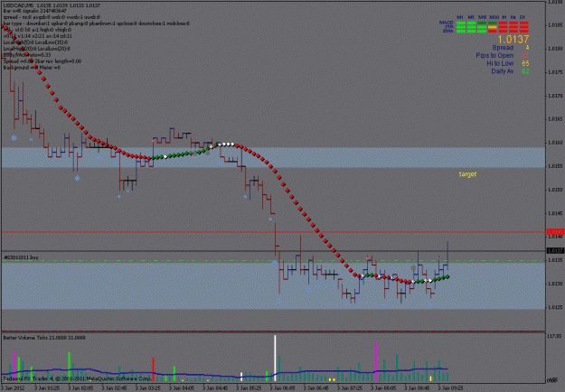This screenshot has width=565, height=392.
Task: Click the black 1.0137 current price tag
Action: 555,250
